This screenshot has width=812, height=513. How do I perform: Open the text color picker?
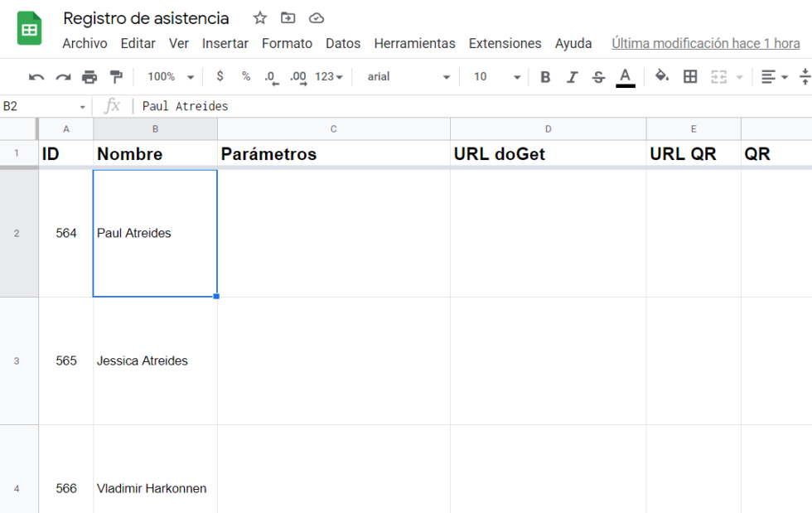click(626, 76)
